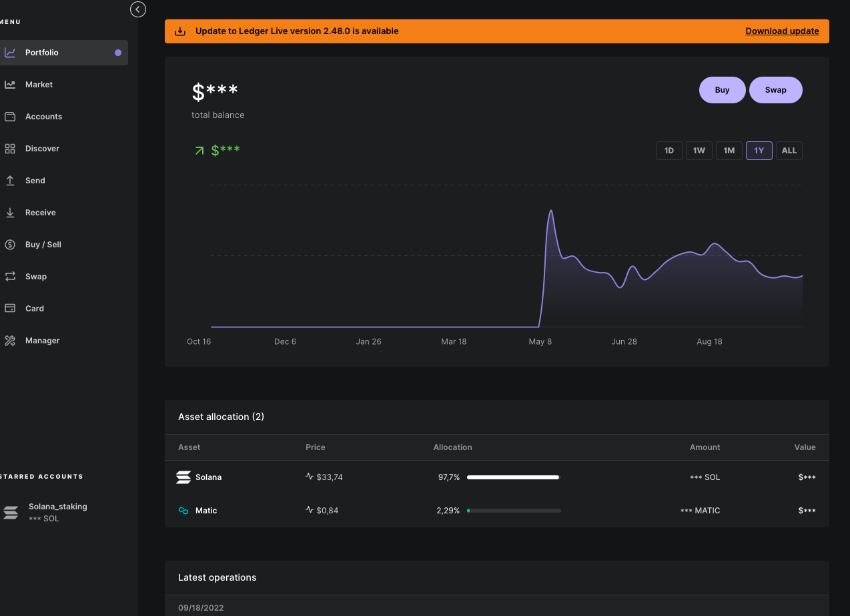Screen dimensions: 850x616
Task: Click the *** MATIC amount
Action: (700, 511)
